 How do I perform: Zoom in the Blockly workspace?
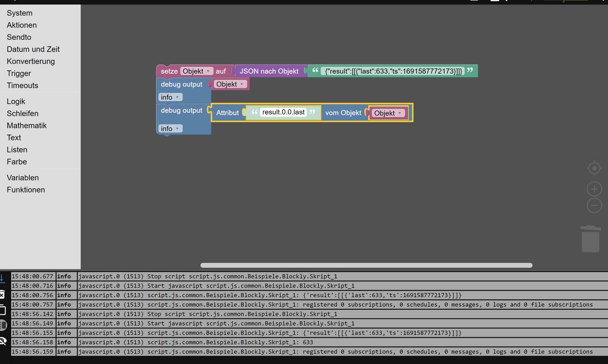[x=594, y=189]
